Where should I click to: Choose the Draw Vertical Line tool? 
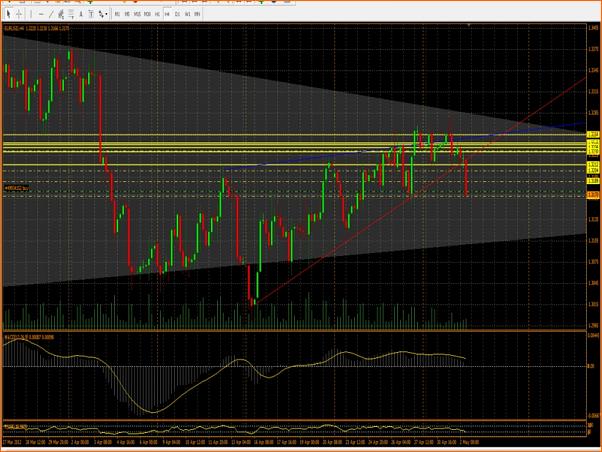coord(31,14)
